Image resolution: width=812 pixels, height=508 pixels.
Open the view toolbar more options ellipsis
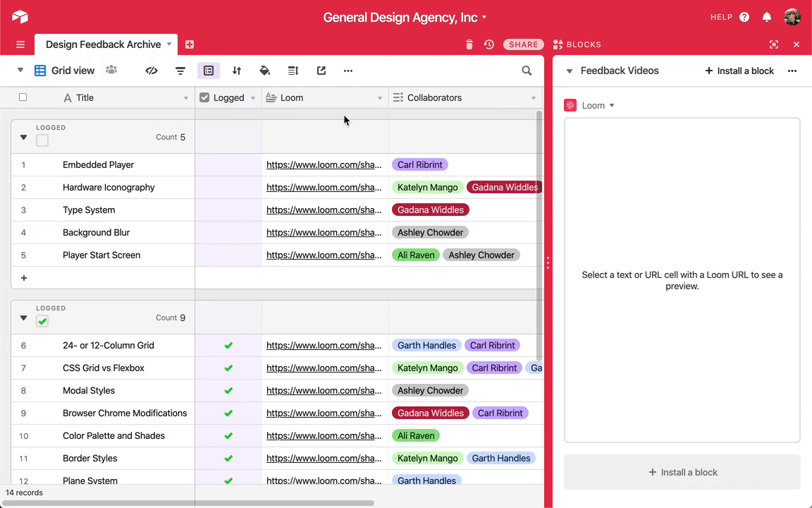[x=348, y=71]
